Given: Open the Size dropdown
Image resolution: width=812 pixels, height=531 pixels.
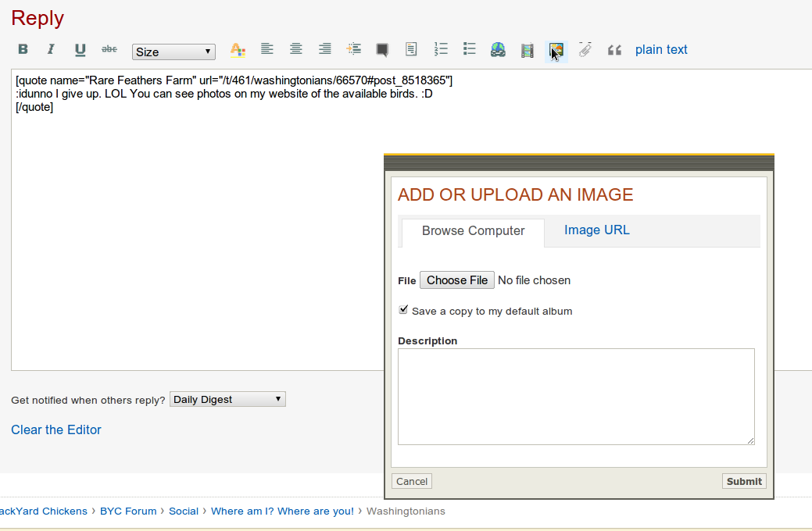Looking at the screenshot, I should pos(173,52).
